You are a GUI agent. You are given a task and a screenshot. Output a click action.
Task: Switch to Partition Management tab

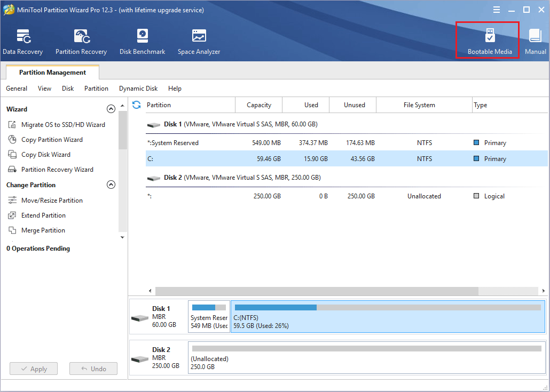point(53,73)
